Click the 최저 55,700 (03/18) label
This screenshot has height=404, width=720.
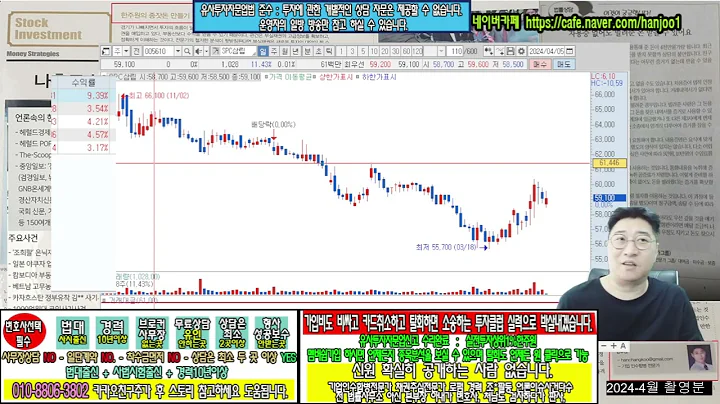446,247
